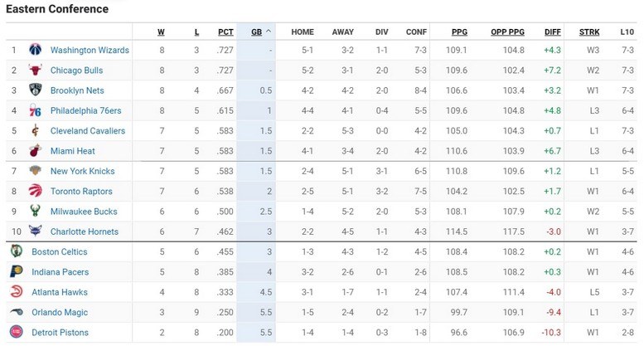The height and width of the screenshot is (346, 644).
Task: Open the Toronto Raptors team link
Action: [x=82, y=192]
